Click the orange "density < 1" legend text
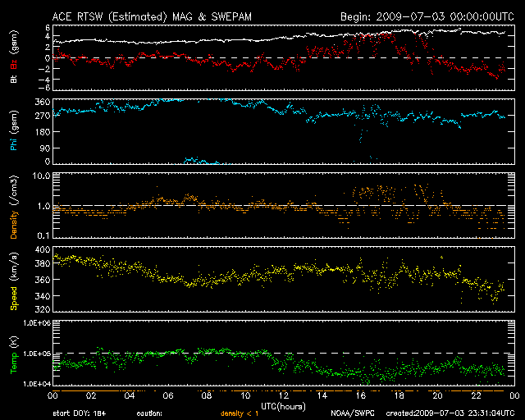The height and width of the screenshot is (420, 525). tap(240, 413)
